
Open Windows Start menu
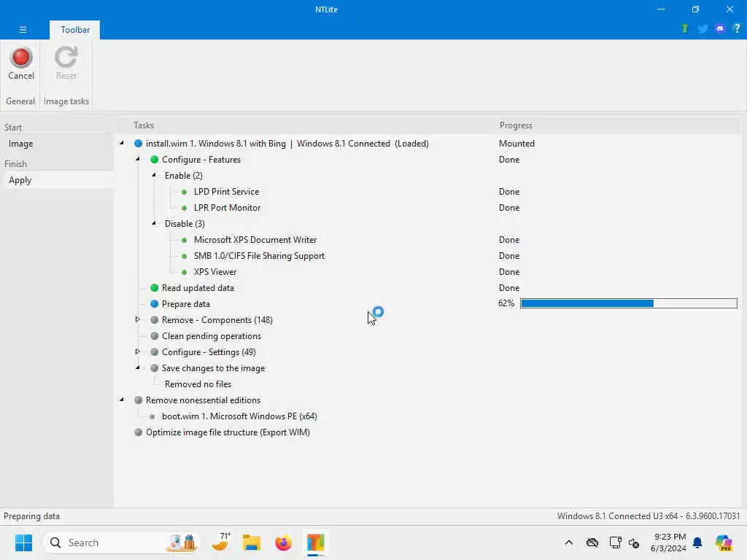23,542
